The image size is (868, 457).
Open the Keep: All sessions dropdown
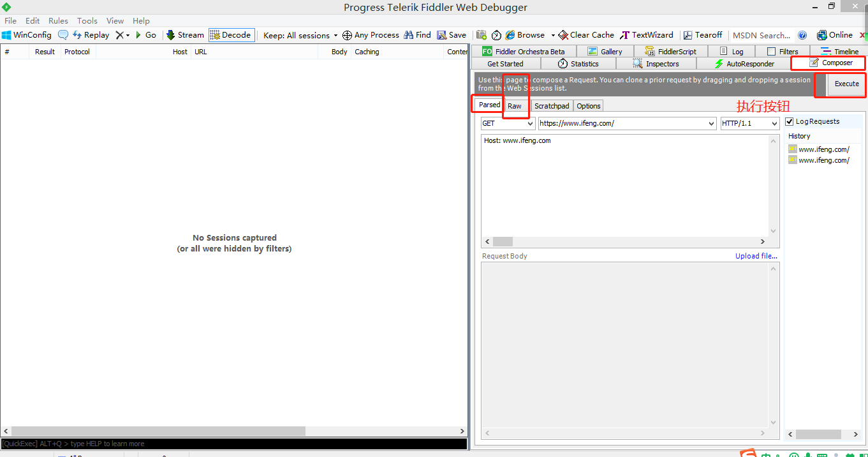coord(300,35)
